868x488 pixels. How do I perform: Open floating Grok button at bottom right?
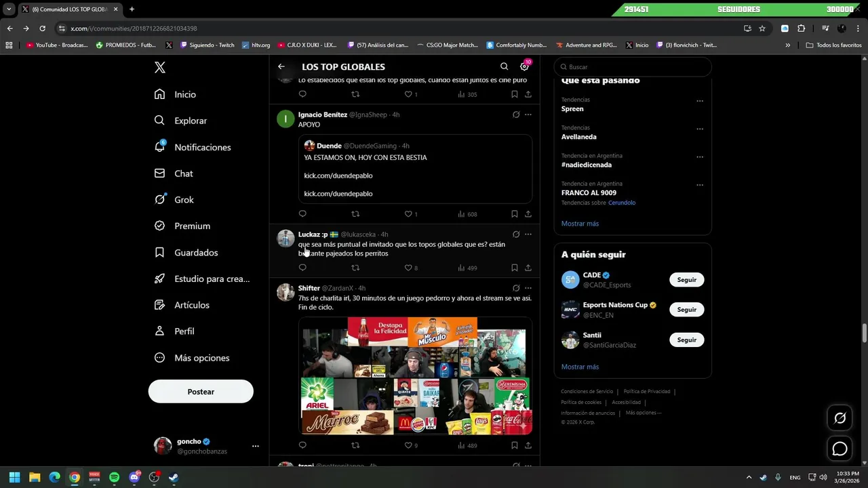point(840,418)
